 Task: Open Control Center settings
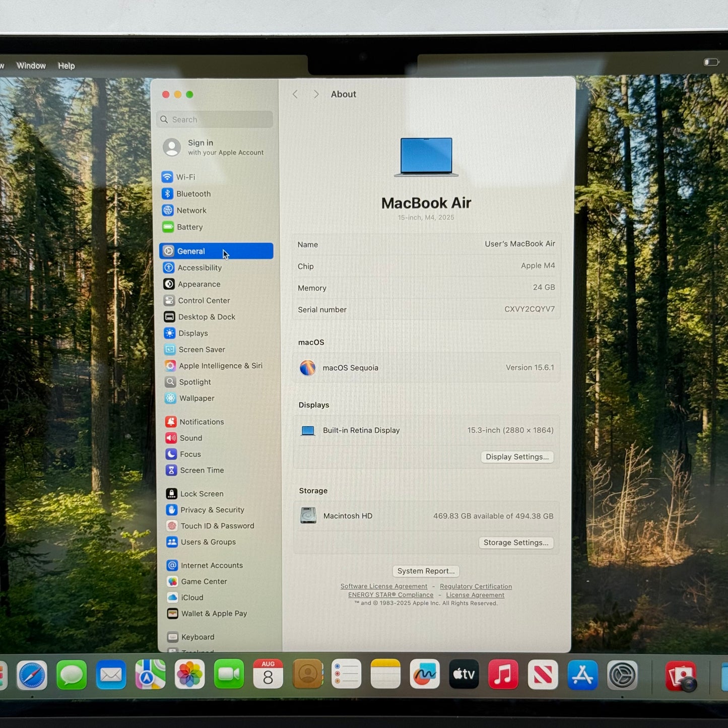coord(196,301)
